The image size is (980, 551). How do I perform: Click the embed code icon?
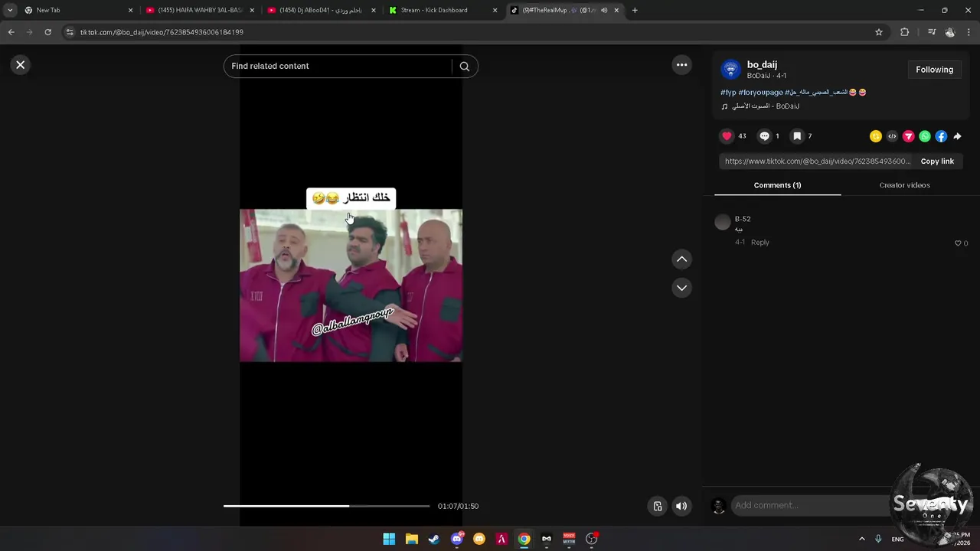pos(892,136)
